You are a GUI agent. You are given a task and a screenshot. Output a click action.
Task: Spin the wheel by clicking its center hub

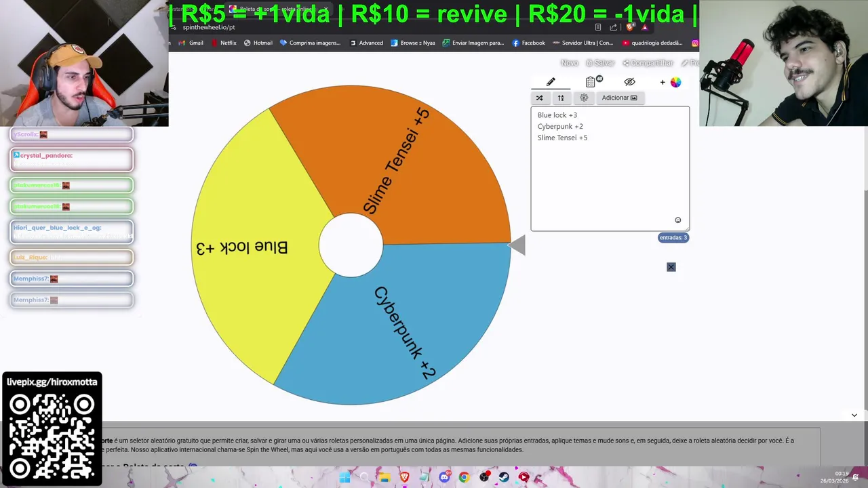351,245
